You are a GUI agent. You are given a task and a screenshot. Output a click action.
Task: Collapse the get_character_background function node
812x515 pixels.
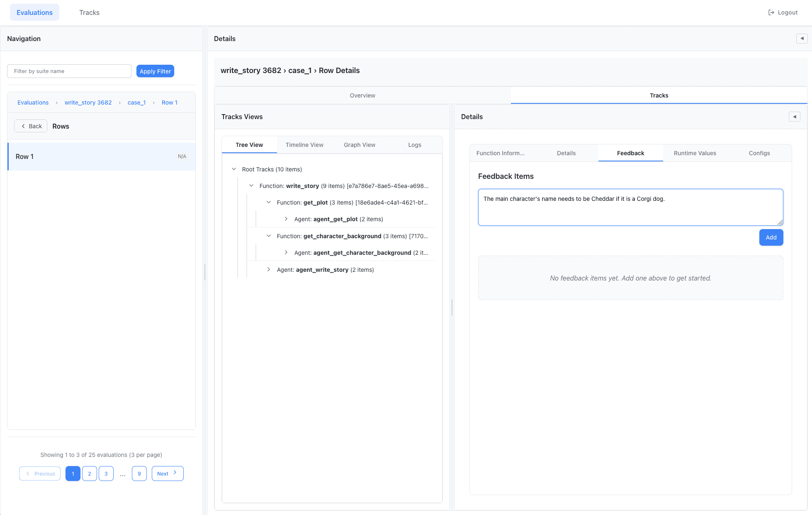[269, 236]
